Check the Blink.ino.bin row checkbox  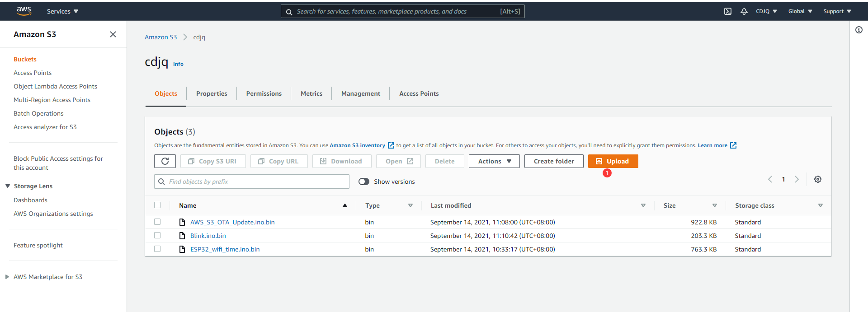[157, 235]
